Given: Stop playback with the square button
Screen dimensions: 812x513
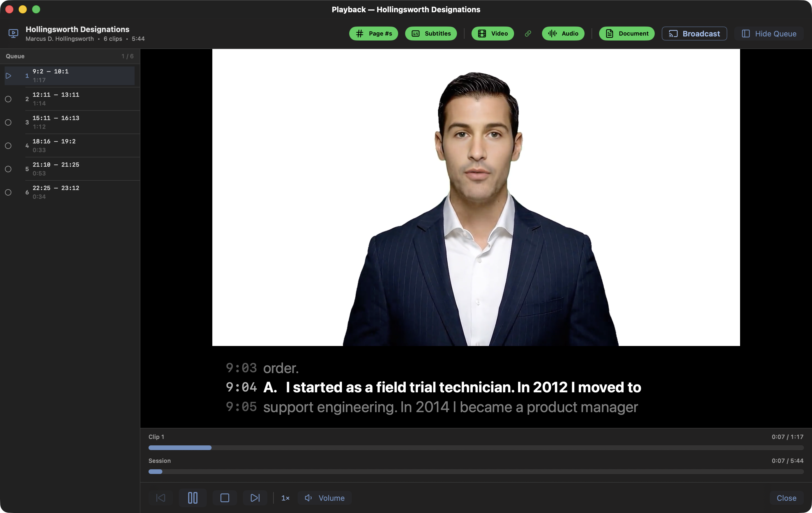Looking at the screenshot, I should point(225,498).
